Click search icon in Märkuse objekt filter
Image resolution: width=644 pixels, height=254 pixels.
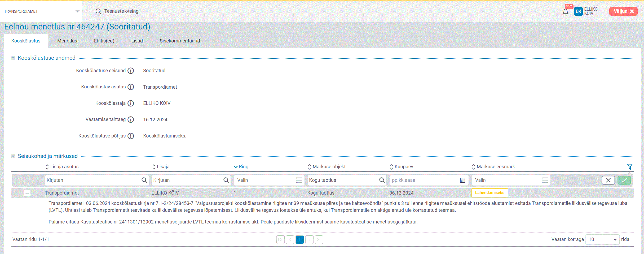382,180
